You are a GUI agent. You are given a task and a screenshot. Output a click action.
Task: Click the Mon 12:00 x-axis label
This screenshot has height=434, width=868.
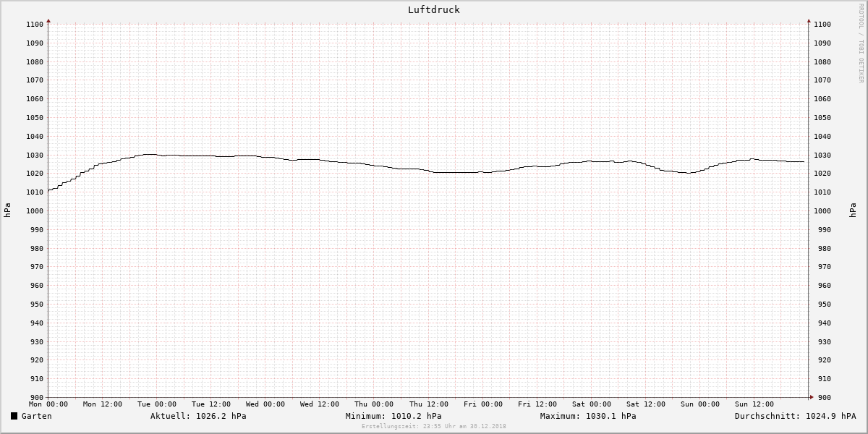(x=103, y=404)
